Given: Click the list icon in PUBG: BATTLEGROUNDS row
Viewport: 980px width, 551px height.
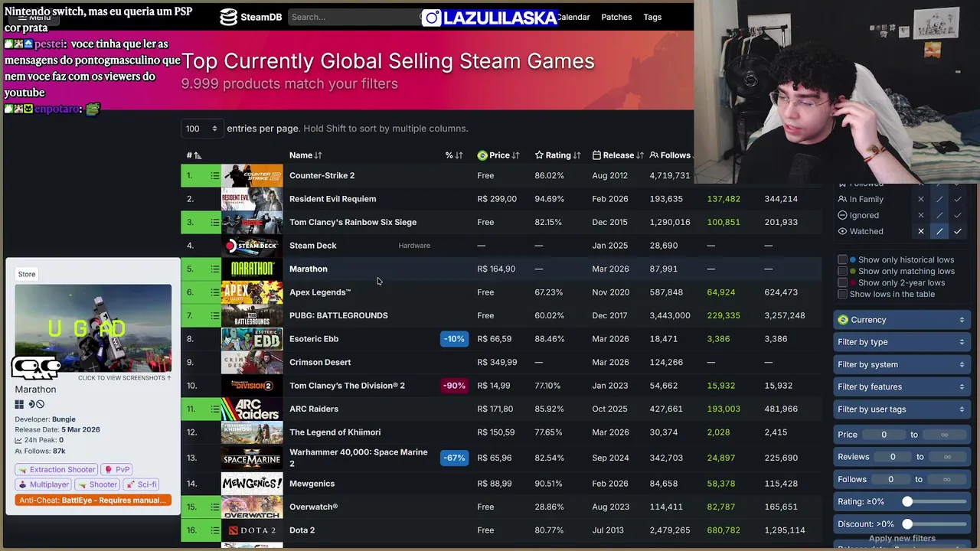Looking at the screenshot, I should point(214,316).
